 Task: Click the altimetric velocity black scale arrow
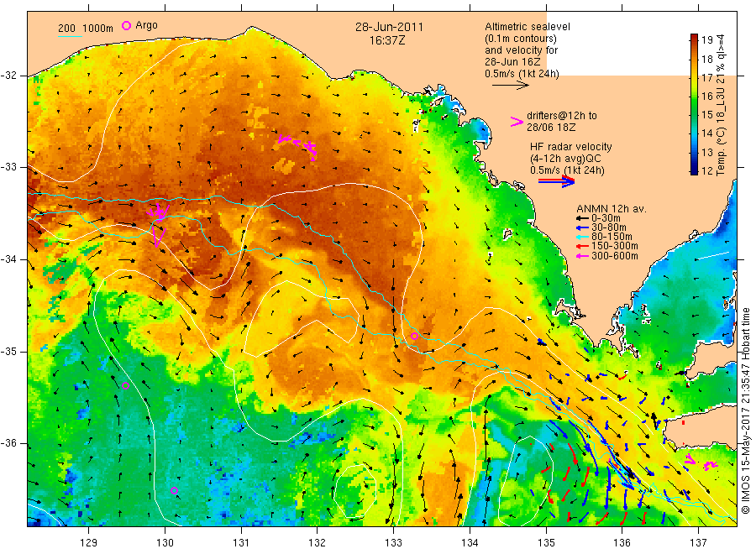pyautogui.click(x=510, y=86)
